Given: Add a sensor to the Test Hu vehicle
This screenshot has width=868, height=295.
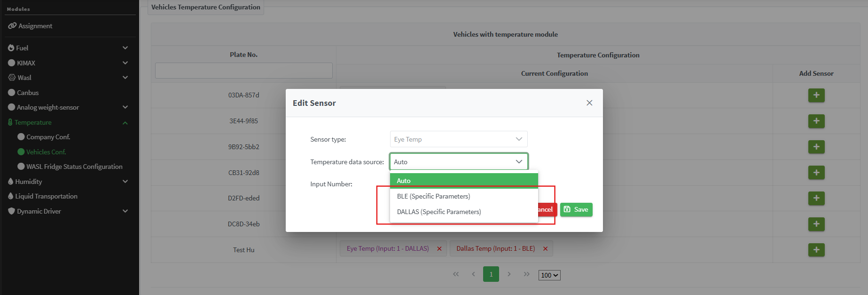Looking at the screenshot, I should coord(816,250).
